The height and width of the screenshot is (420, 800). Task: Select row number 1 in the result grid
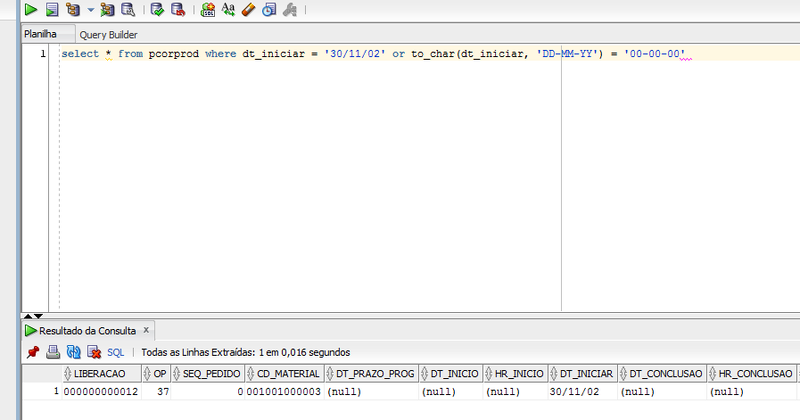click(x=43, y=391)
